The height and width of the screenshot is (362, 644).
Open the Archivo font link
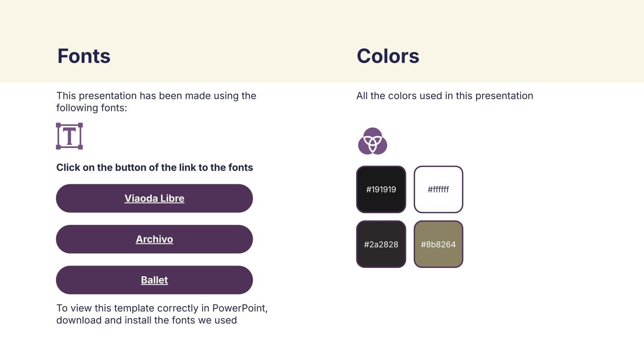(x=154, y=239)
